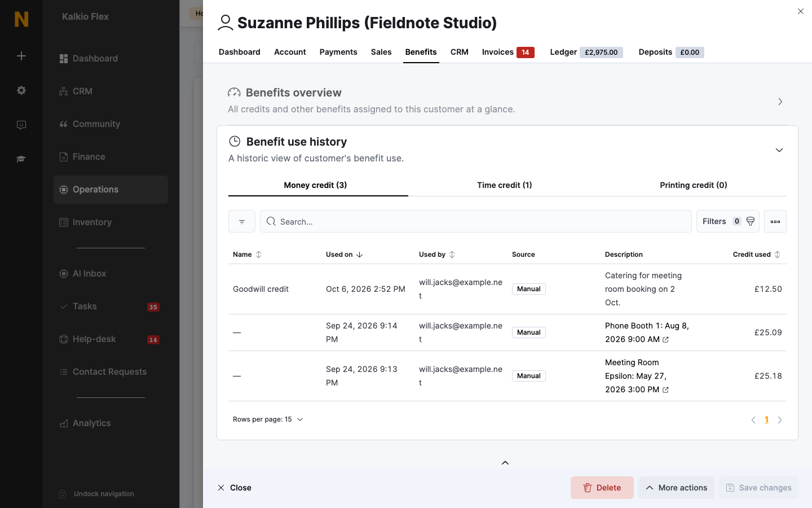Open Operations in the sidebar
Screen dimensions: 812x508
[111, 190]
